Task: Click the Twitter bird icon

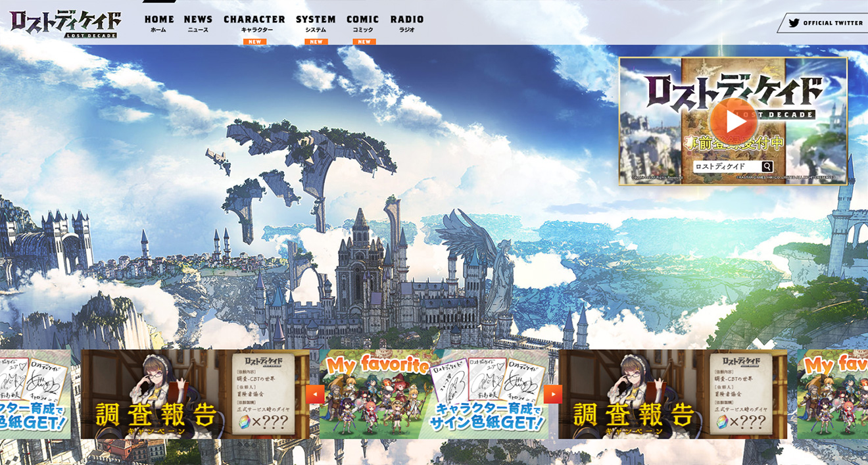Action: 794,23
